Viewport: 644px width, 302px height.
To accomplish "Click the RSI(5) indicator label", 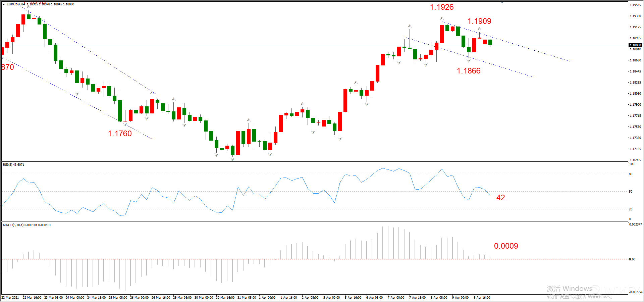I will pyautogui.click(x=13, y=165).
